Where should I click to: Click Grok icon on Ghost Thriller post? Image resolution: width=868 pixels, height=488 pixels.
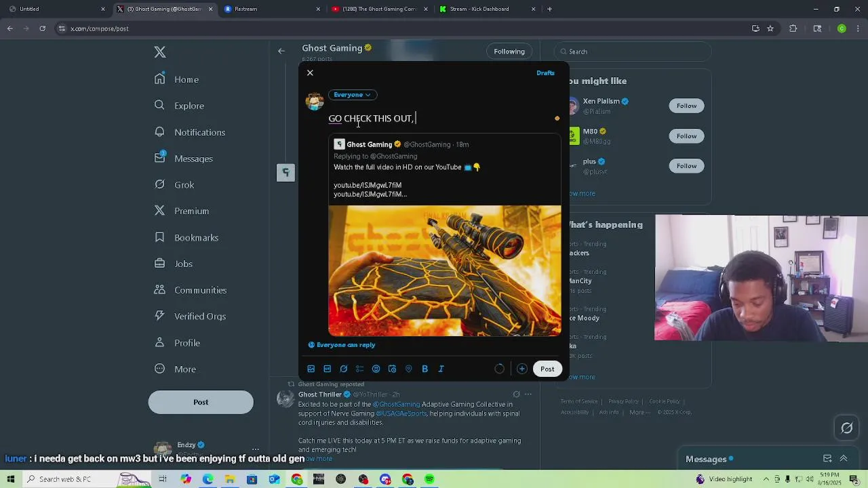coord(516,394)
